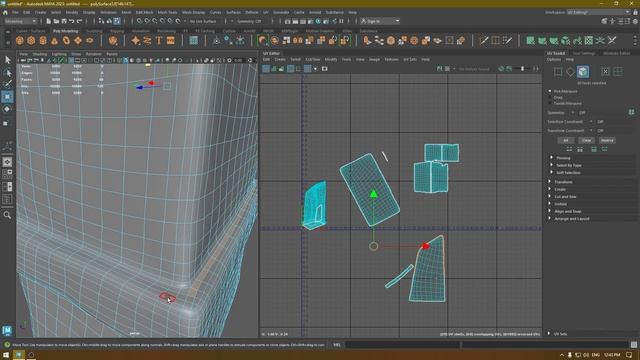640x360 pixels.
Task: Switch to the Poly Modeling shelf tab
Action: coord(65,31)
